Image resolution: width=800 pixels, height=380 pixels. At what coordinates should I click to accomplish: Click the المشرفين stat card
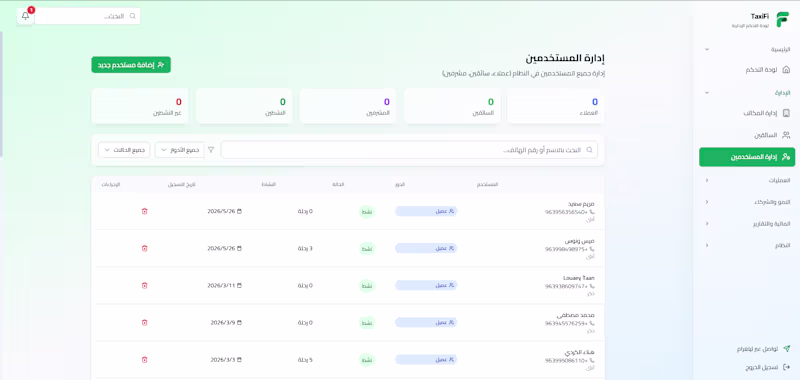[x=348, y=106]
